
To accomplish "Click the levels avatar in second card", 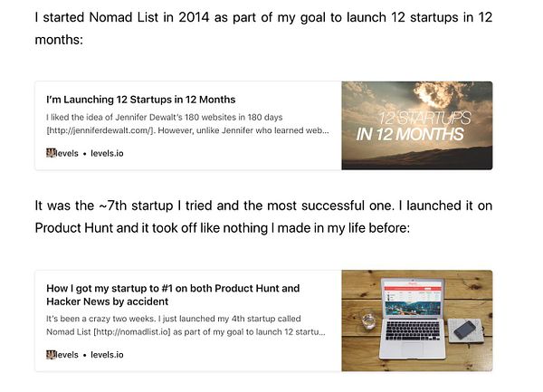I will (x=52, y=355).
